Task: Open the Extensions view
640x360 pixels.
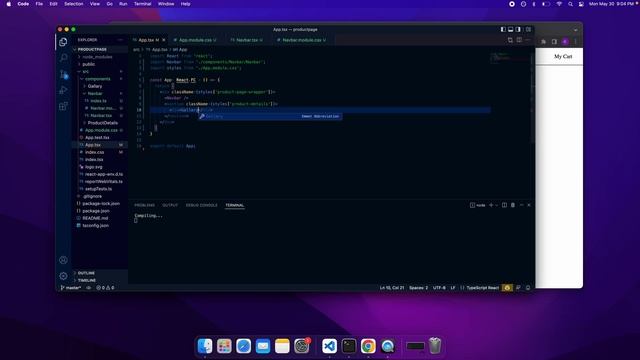Action: [x=63, y=107]
